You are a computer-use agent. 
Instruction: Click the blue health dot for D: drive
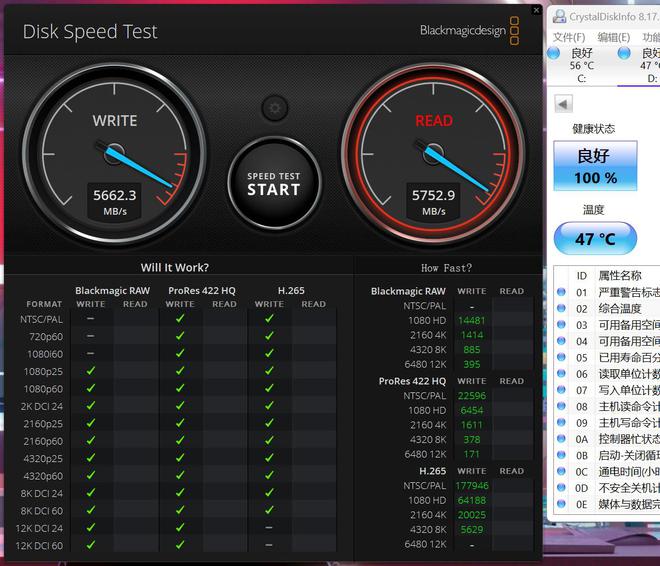pos(624,53)
